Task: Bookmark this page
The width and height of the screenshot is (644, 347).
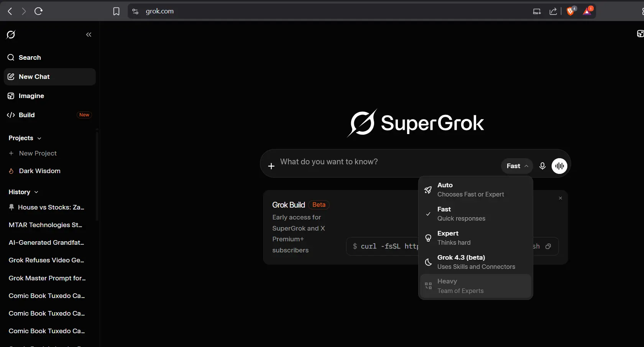Action: click(x=116, y=11)
